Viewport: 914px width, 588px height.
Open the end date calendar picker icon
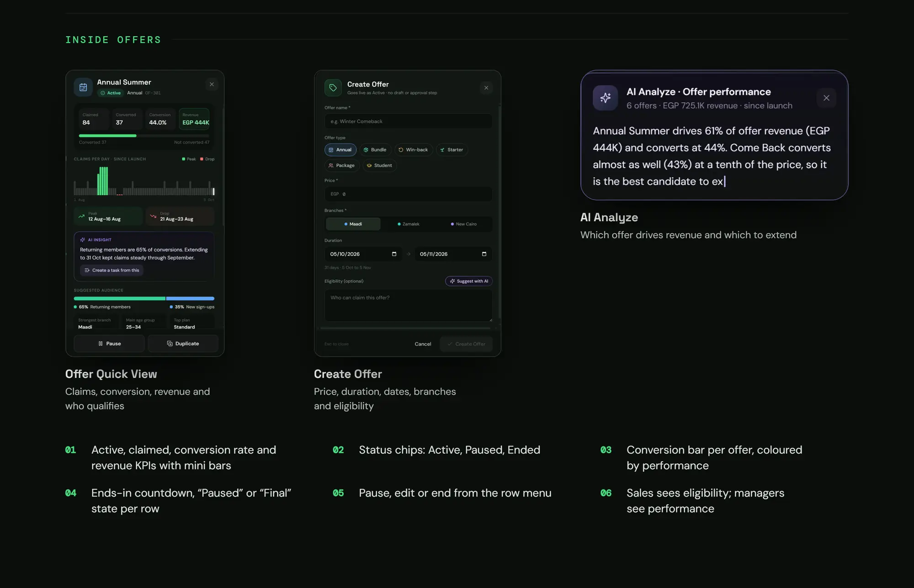484,254
